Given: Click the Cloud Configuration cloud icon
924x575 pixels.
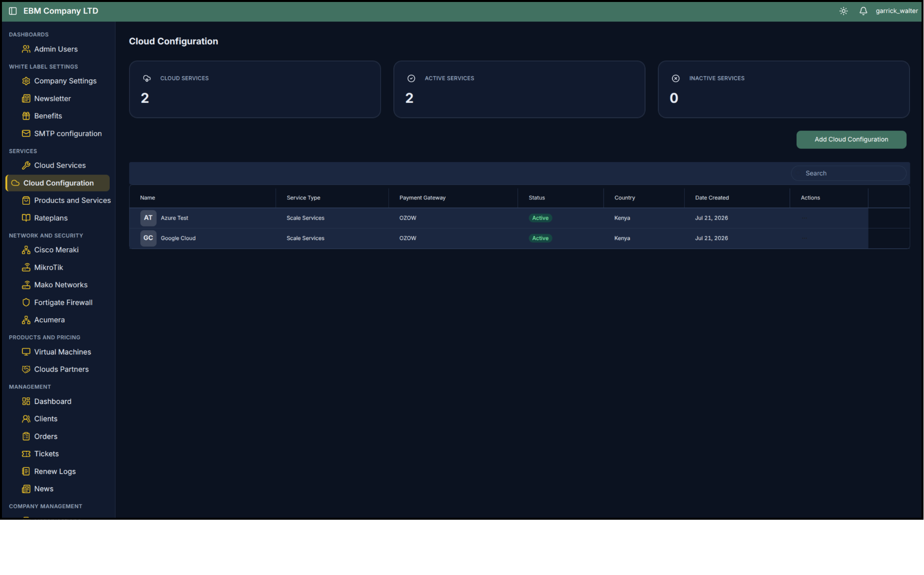Looking at the screenshot, I should coord(15,183).
